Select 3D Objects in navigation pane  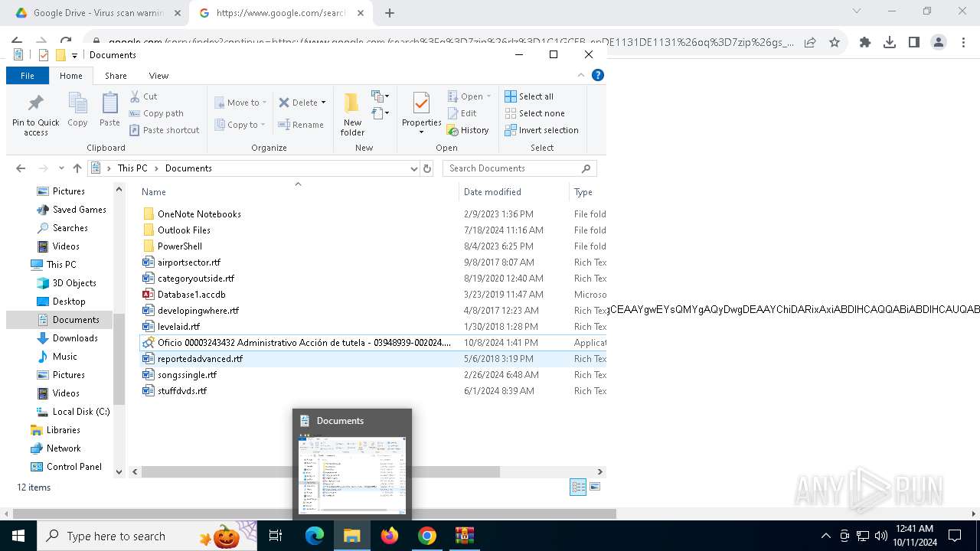(74, 283)
